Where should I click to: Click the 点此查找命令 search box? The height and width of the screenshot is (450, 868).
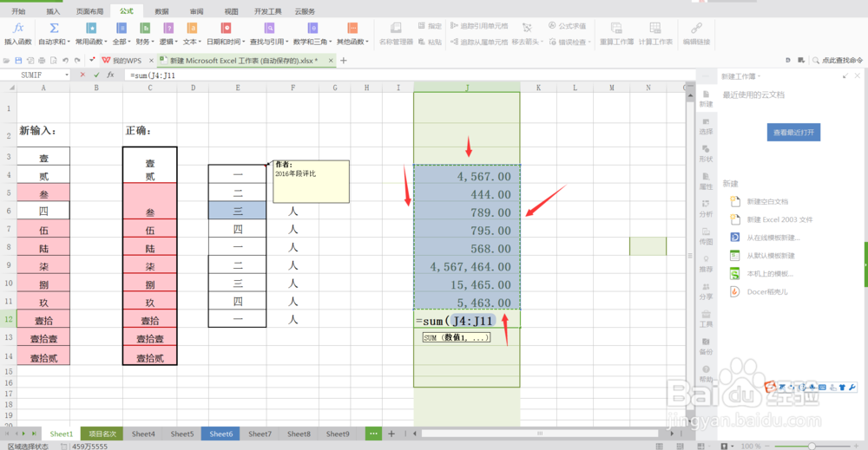(838, 60)
